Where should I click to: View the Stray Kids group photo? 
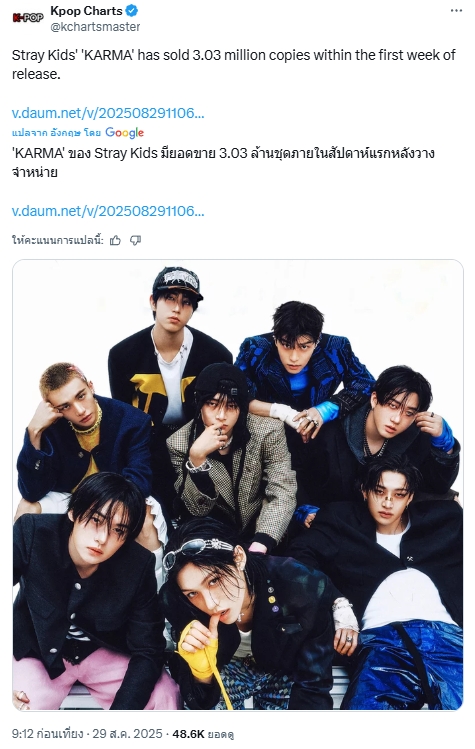coord(238,484)
